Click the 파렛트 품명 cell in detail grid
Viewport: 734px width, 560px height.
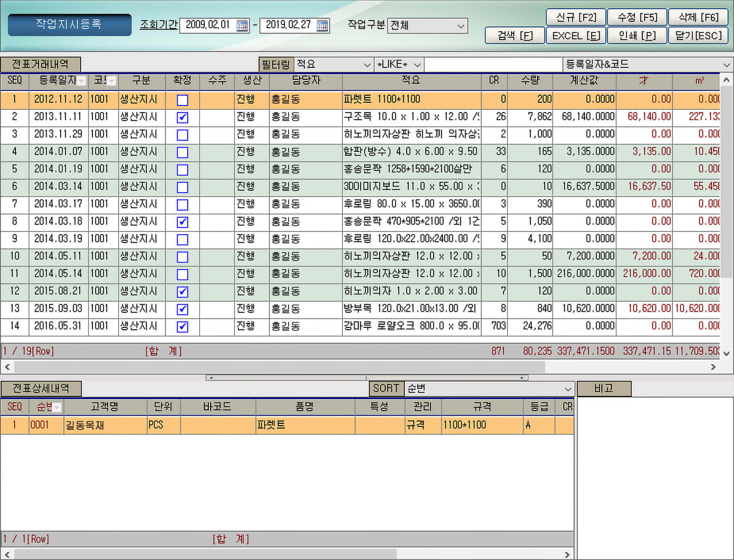[x=305, y=425]
